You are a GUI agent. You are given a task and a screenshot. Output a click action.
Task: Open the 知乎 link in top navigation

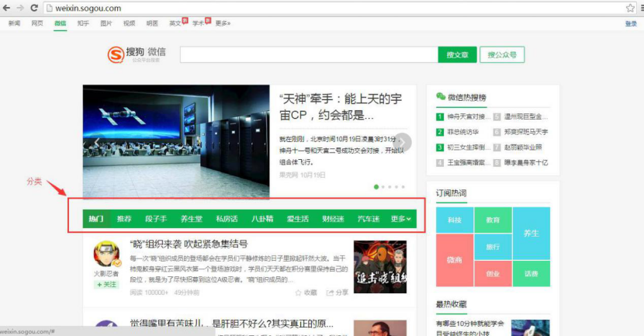coord(83,23)
